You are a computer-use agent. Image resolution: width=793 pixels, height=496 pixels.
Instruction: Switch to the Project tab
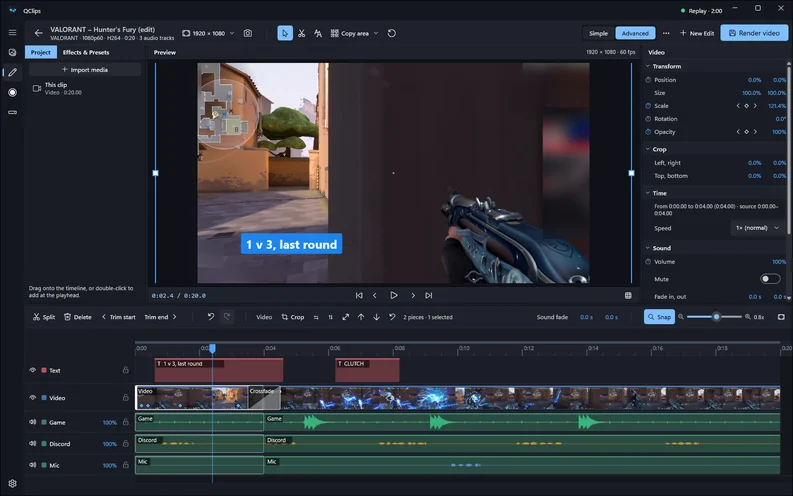[x=40, y=52]
